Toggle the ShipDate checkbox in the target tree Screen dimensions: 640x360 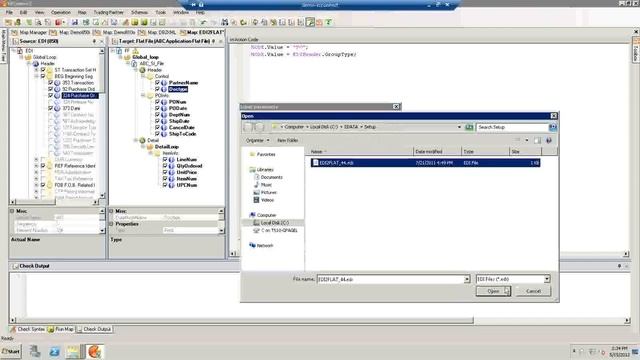click(x=158, y=121)
